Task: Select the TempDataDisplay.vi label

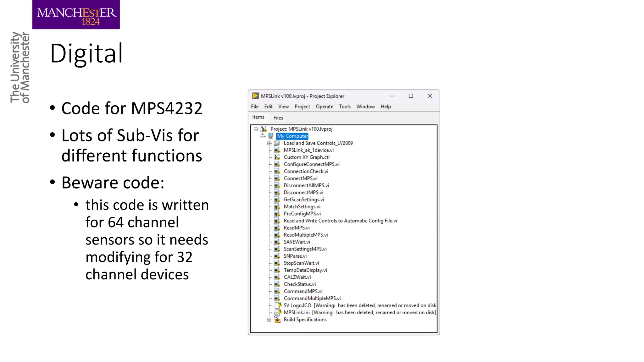Action: pyautogui.click(x=305, y=270)
